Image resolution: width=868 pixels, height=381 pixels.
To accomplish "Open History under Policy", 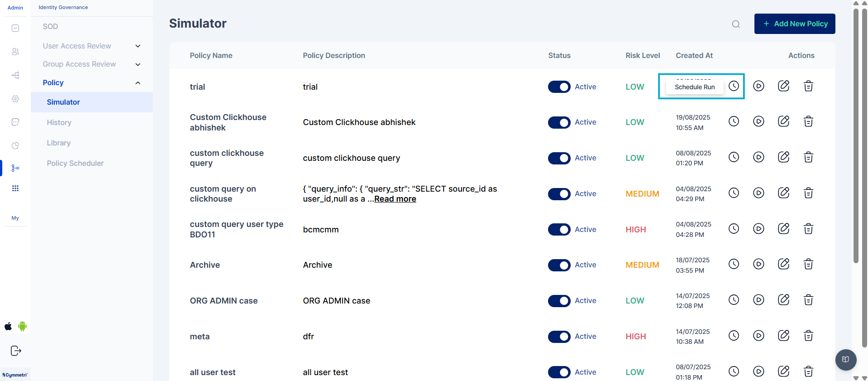I will [59, 122].
